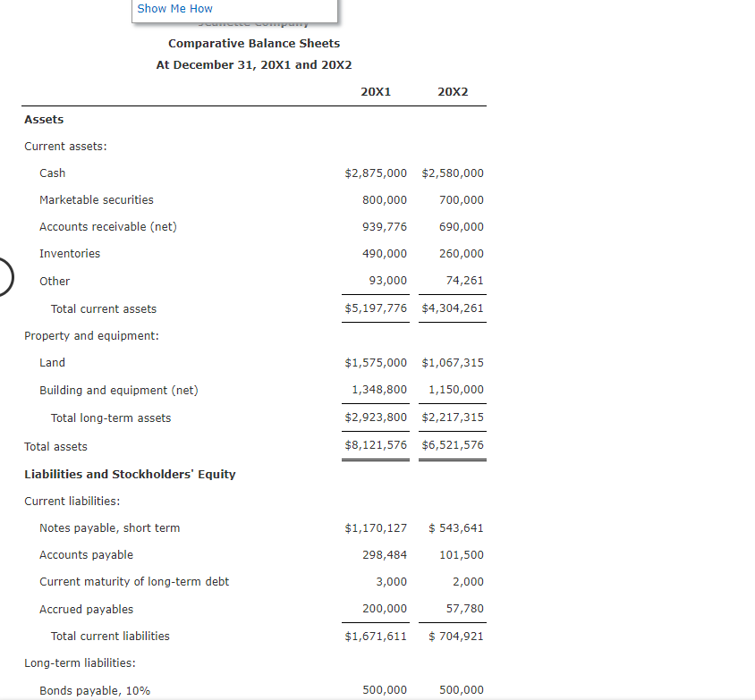Click Building and equipment (net) label

(x=119, y=390)
